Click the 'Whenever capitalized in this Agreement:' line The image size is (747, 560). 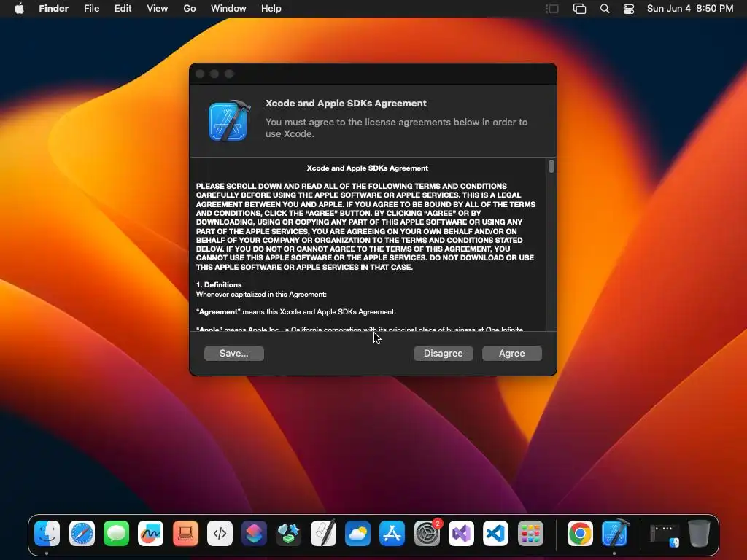click(261, 295)
